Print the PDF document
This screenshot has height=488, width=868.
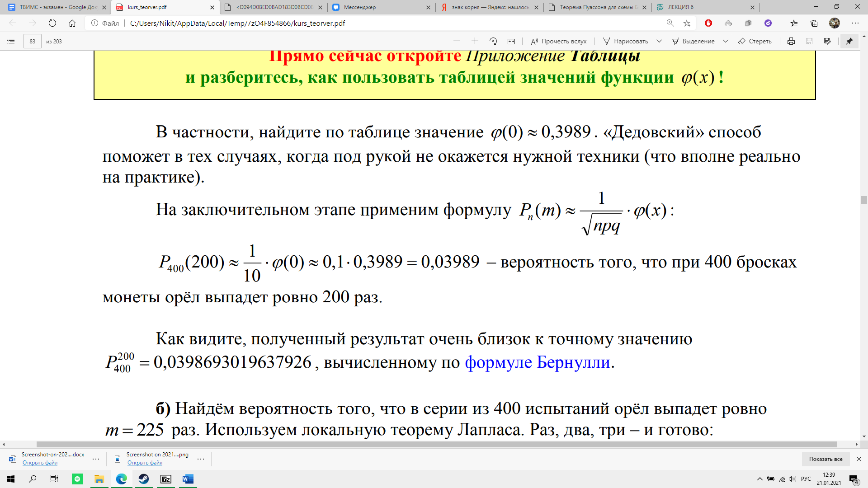(791, 41)
